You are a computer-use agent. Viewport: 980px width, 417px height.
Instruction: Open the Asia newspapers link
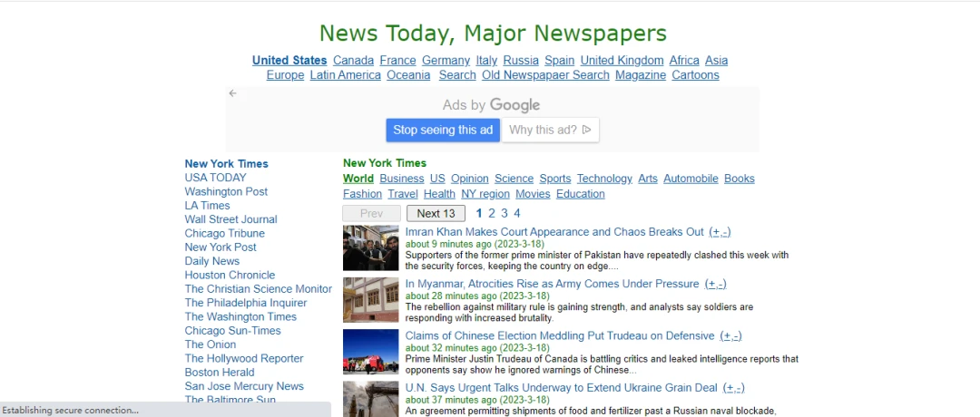coord(716,61)
